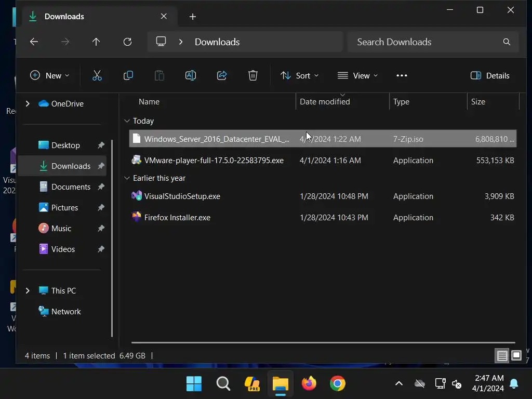The width and height of the screenshot is (532, 399).
Task: Toggle the Details pane
Action: coord(490,75)
